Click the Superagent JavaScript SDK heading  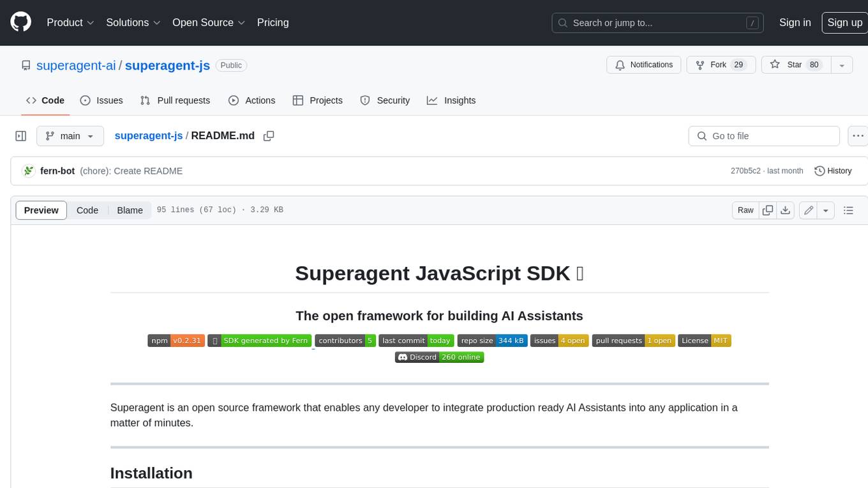click(440, 273)
